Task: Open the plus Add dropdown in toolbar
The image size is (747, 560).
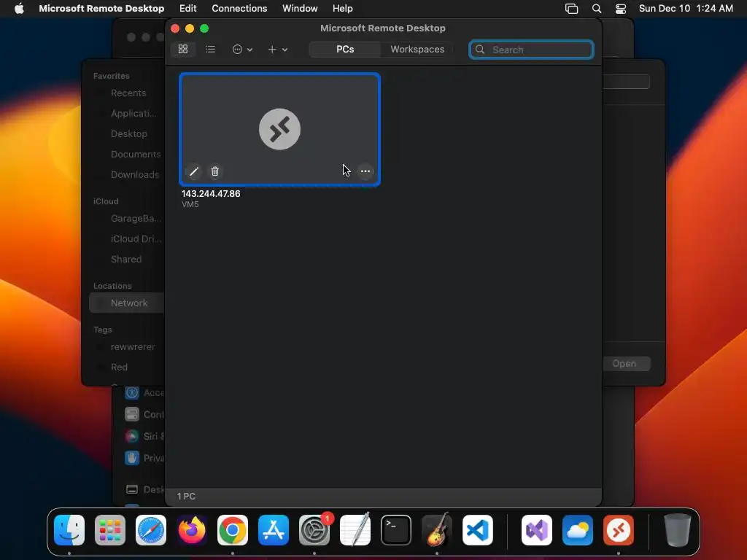Action: (277, 49)
